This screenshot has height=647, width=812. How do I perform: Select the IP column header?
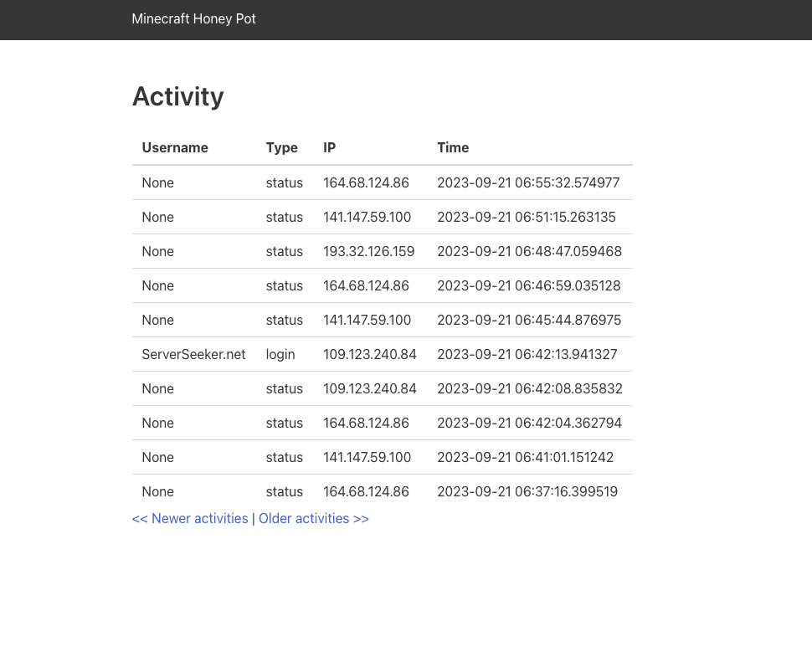330,147
